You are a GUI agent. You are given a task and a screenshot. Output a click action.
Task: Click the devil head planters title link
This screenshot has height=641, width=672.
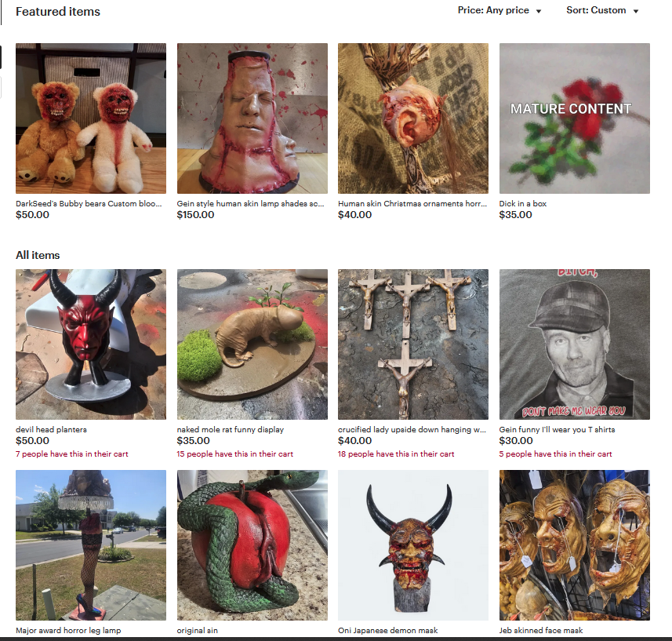[52, 430]
